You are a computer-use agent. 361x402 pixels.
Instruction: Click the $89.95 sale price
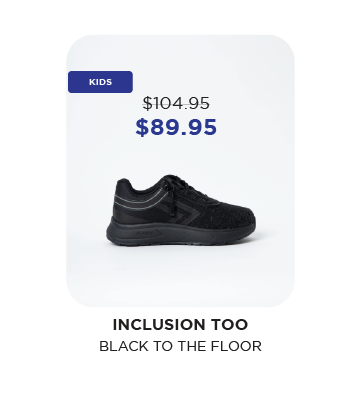tap(176, 127)
